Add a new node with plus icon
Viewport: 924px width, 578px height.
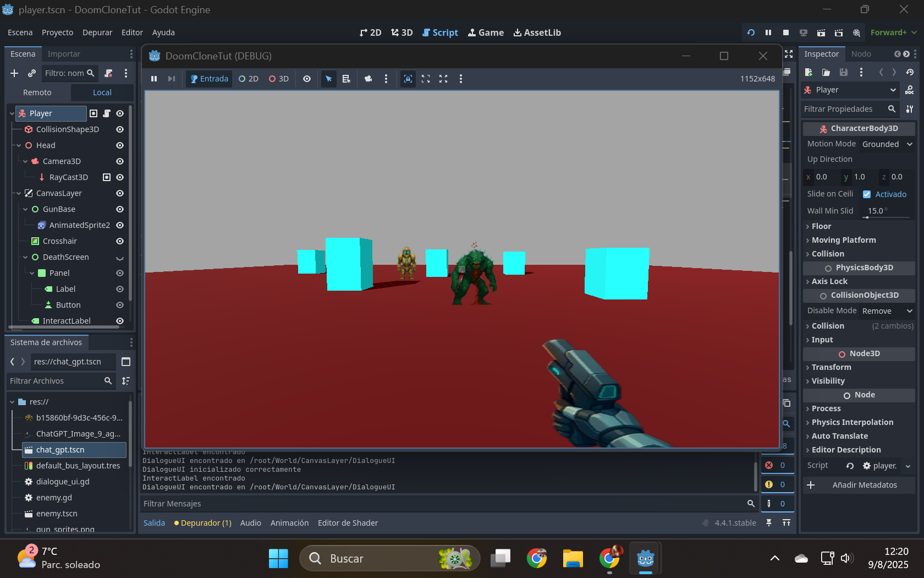[14, 73]
